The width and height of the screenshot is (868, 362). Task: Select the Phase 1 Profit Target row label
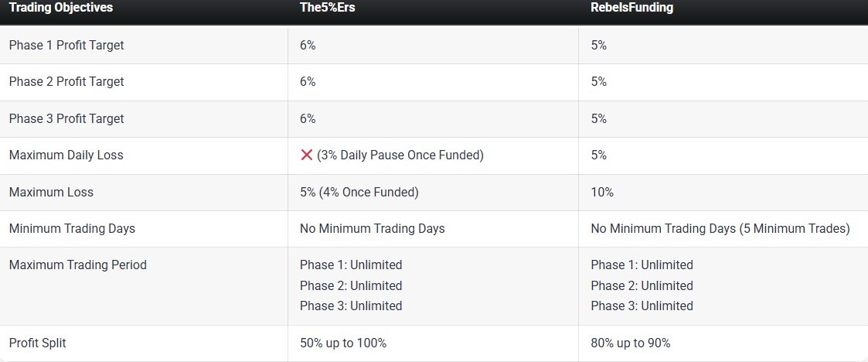coord(66,45)
